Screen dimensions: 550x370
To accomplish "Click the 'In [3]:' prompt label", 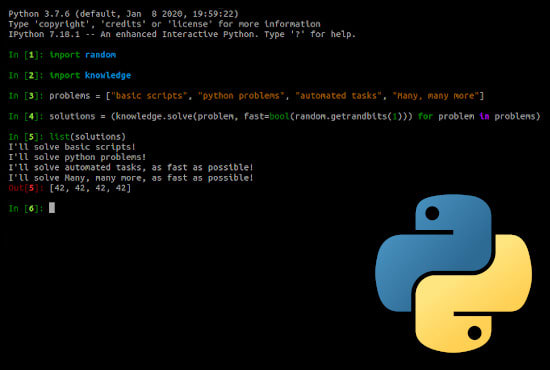I will (26, 96).
